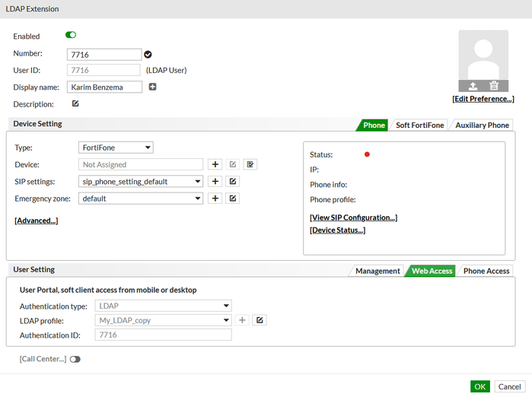Click the add icon beside Display name

[152, 87]
